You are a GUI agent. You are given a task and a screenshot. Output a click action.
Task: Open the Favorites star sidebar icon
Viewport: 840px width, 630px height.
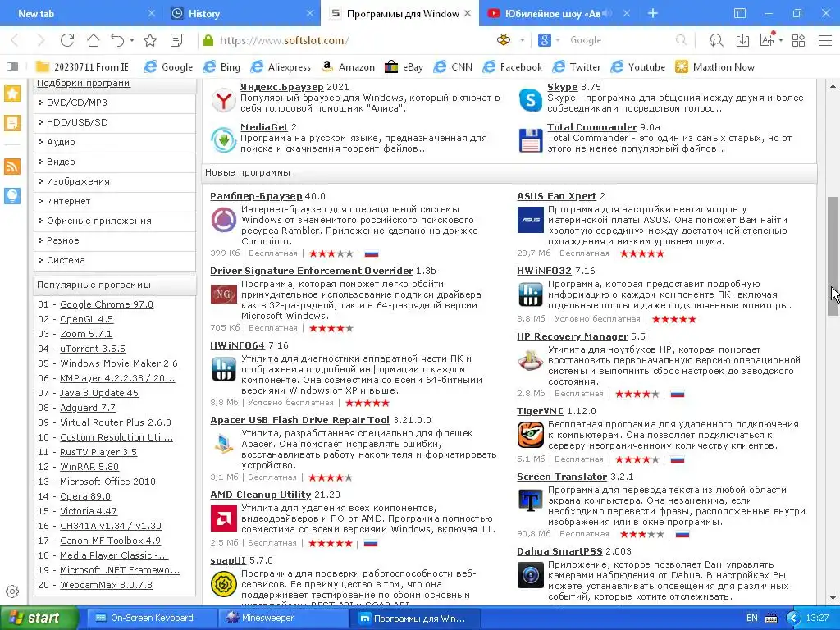tap(12, 94)
